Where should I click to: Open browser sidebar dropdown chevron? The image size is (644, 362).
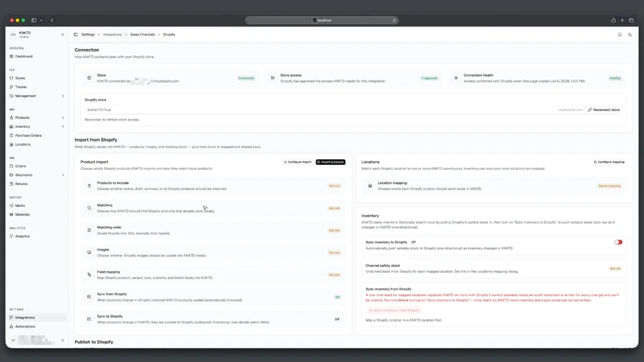click(41, 20)
